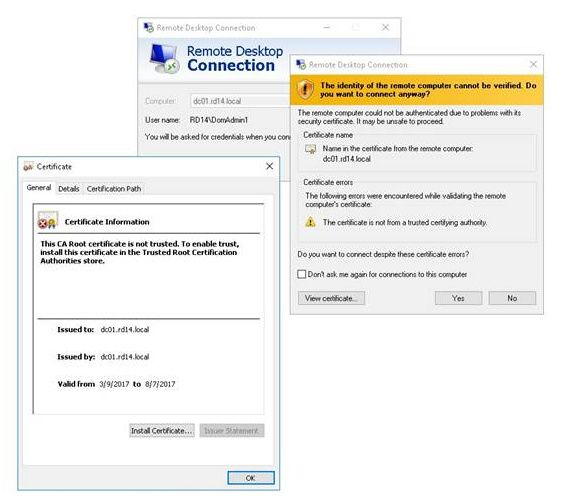585x499 pixels.
Task: Click the user name RD14\DomAdmin1
Action: pos(219,120)
